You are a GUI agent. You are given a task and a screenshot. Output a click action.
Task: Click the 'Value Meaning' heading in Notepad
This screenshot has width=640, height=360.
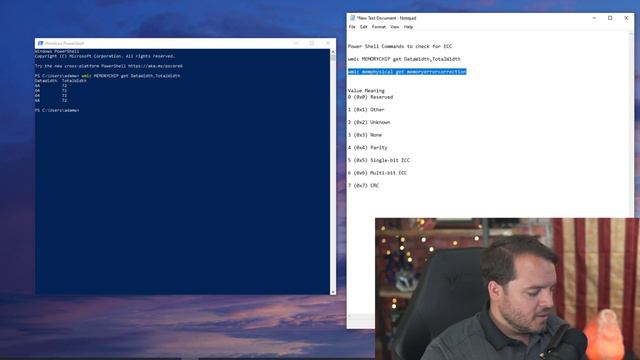[366, 91]
